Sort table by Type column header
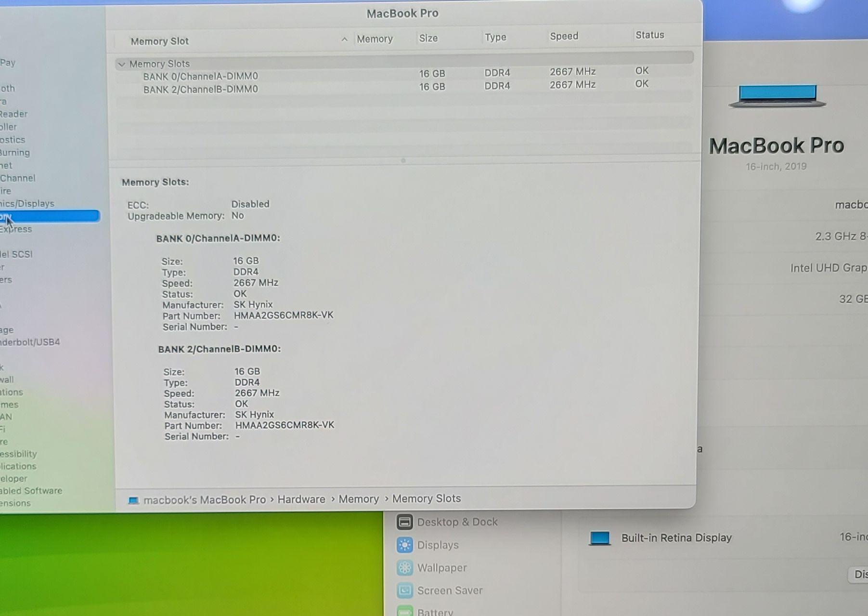Viewport: 868px width, 616px height. 495,38
